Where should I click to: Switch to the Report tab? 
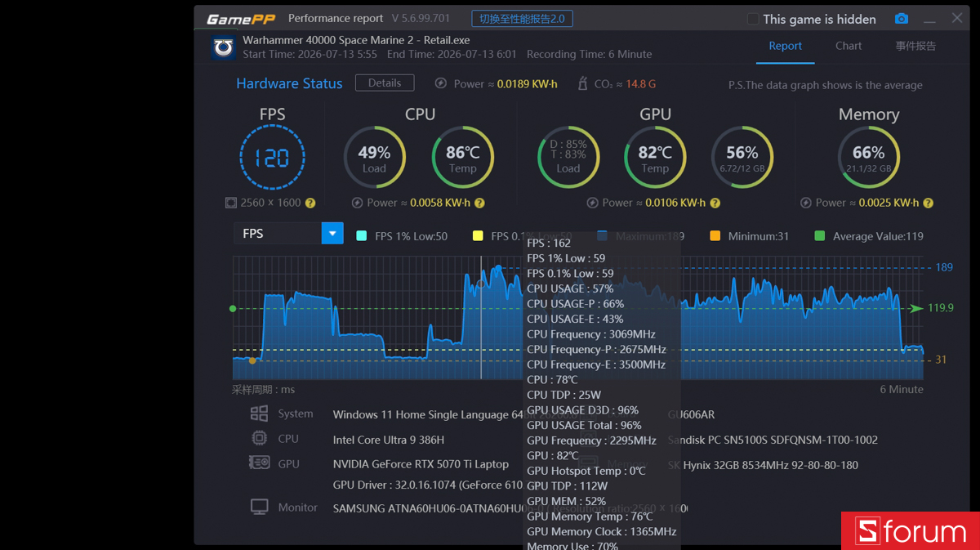coord(785,46)
